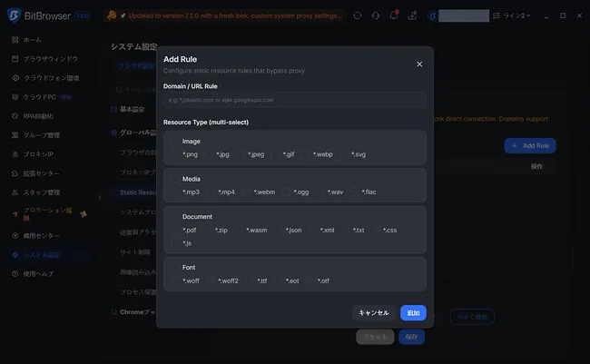
Task: Check the *.webp extension option
Action: [x=306, y=154]
